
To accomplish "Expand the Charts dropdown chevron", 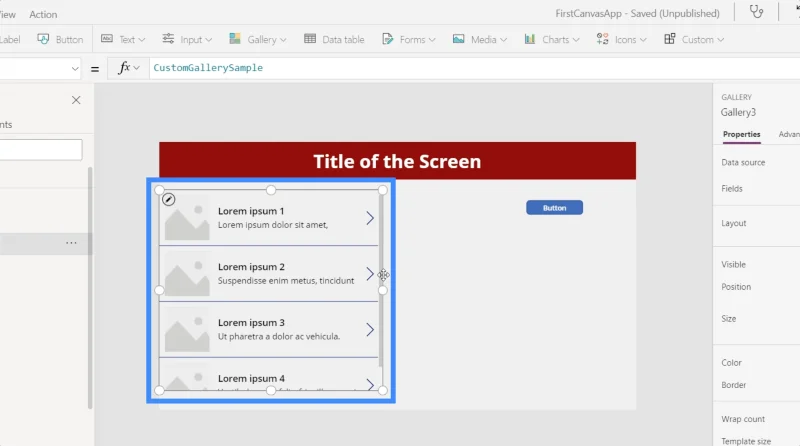I will point(576,40).
